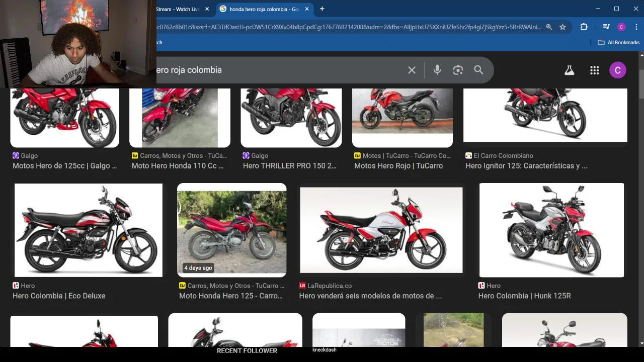
Task: Open the Hero Ignitor 125 image
Action: 545,115
